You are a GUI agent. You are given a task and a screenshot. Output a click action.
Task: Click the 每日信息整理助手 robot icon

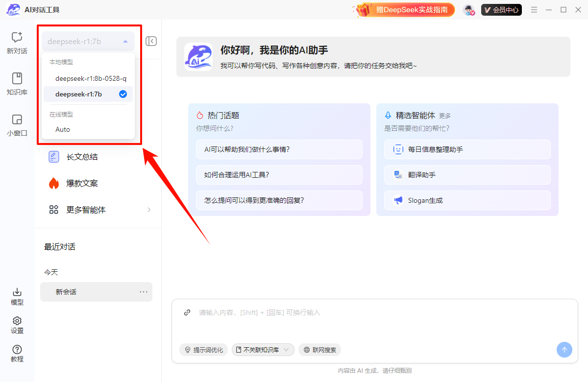click(x=398, y=149)
